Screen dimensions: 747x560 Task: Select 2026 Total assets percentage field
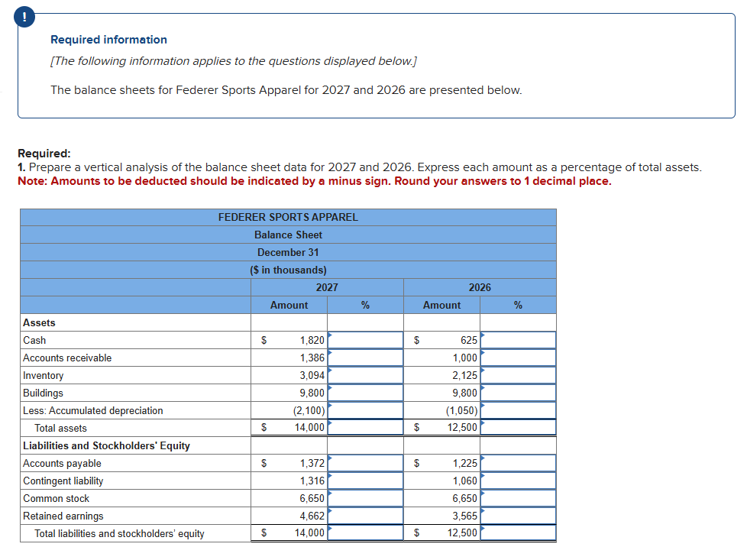tap(519, 428)
